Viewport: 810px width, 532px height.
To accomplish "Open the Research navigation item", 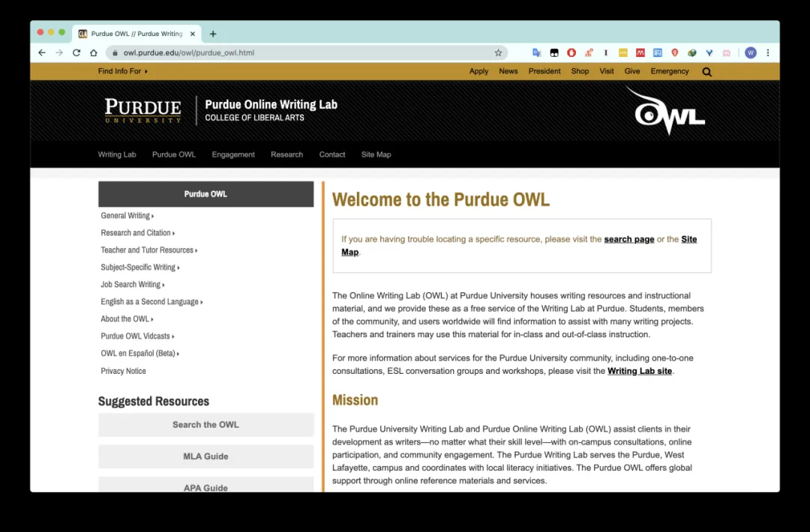I will 286,154.
